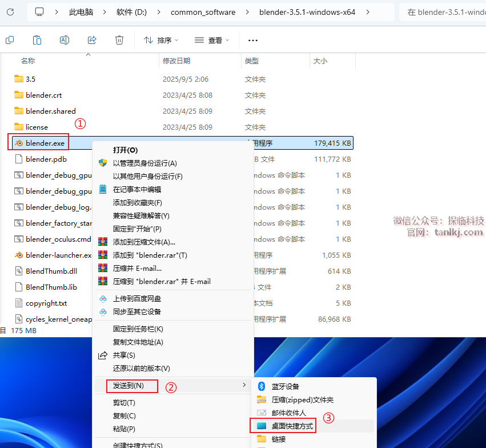The image size is (486, 448).
Task: Click 压缩(zipped)文件夹 in the submenu
Action: point(302,399)
